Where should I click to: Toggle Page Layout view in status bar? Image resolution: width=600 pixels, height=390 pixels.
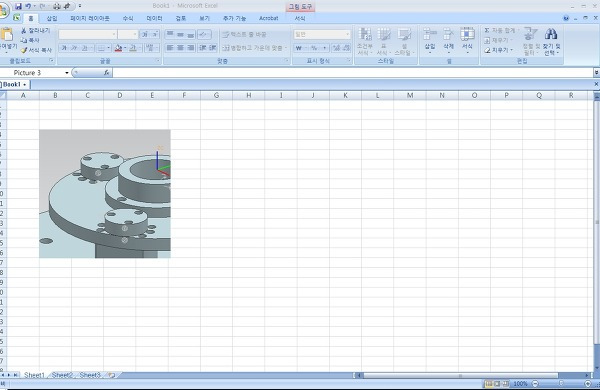click(x=497, y=383)
